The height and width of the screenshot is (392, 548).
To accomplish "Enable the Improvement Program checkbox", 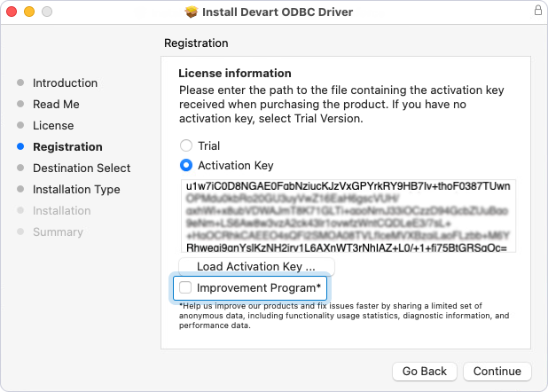I will (185, 287).
